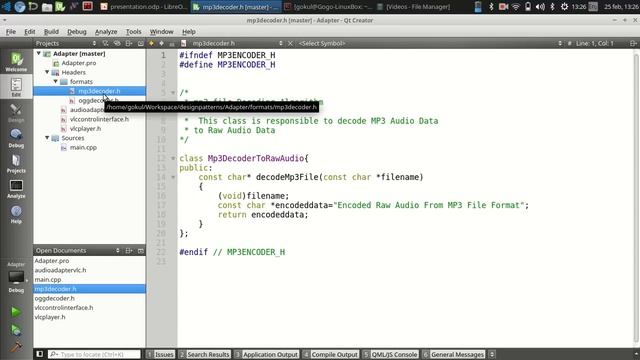Build project with the hammer icon

(x=16, y=347)
